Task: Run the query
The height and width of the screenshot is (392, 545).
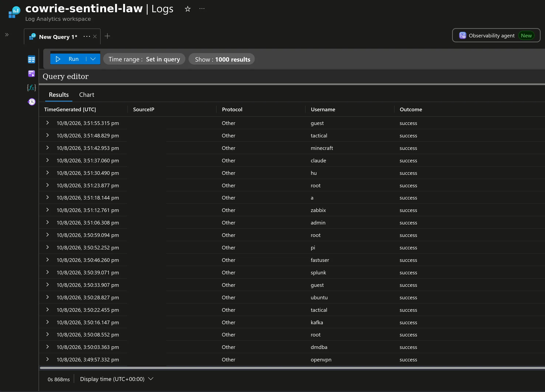Action: click(x=68, y=59)
